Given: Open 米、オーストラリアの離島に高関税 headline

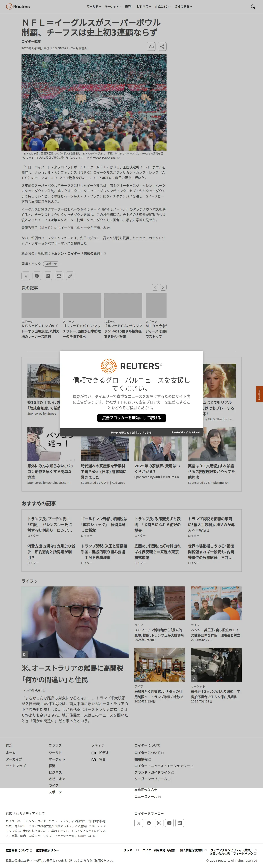Looking at the screenshot, I should [72, 674].
